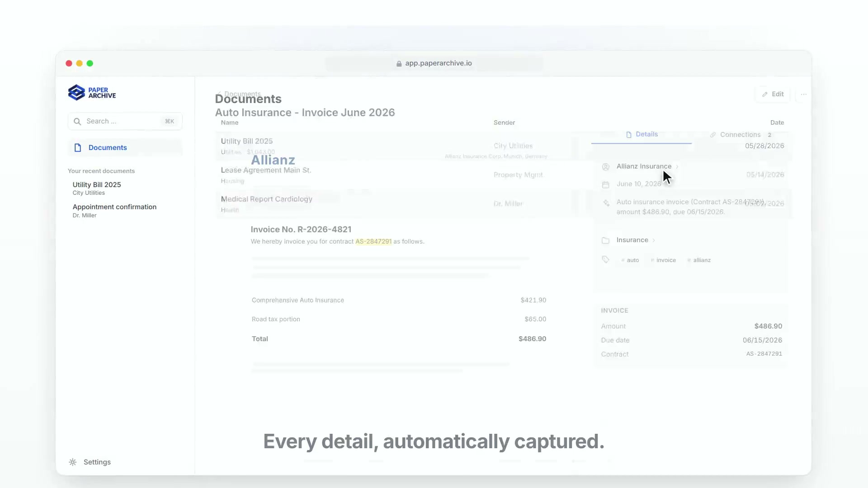Viewport: 868px width, 488px height.
Task: Click the AI sparkle summary icon
Action: [606, 203]
